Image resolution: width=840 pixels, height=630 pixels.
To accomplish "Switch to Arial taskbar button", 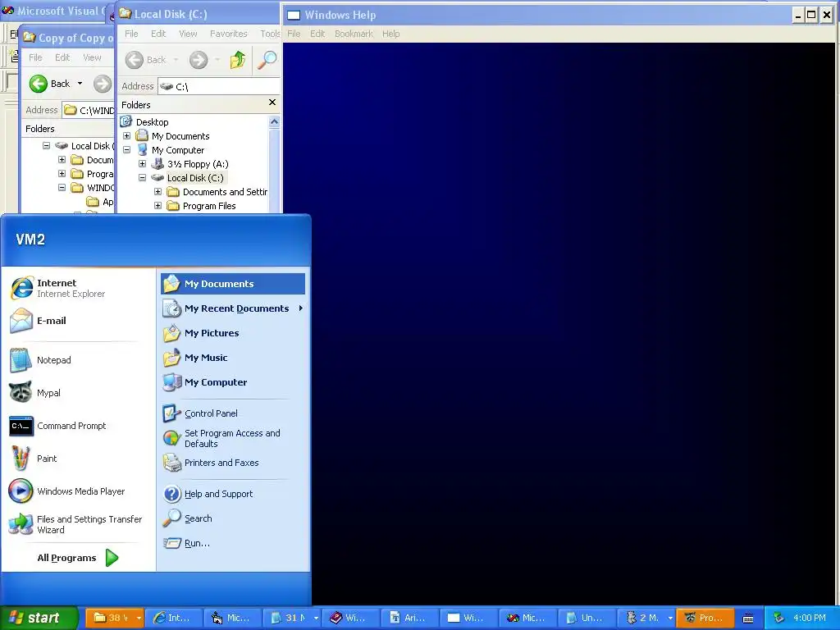I will [409, 618].
